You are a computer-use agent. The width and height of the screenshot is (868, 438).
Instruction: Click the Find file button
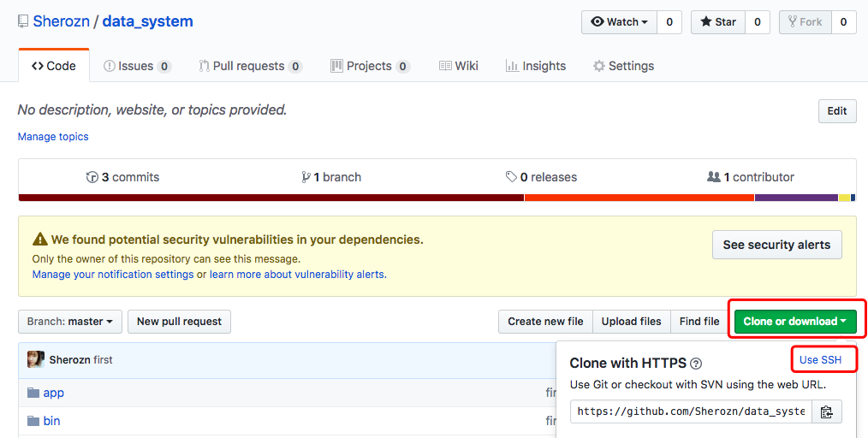pos(699,322)
